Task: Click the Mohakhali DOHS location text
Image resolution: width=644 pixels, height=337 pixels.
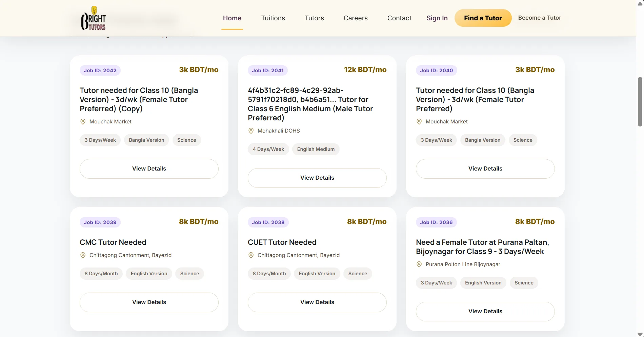Action: (x=279, y=131)
